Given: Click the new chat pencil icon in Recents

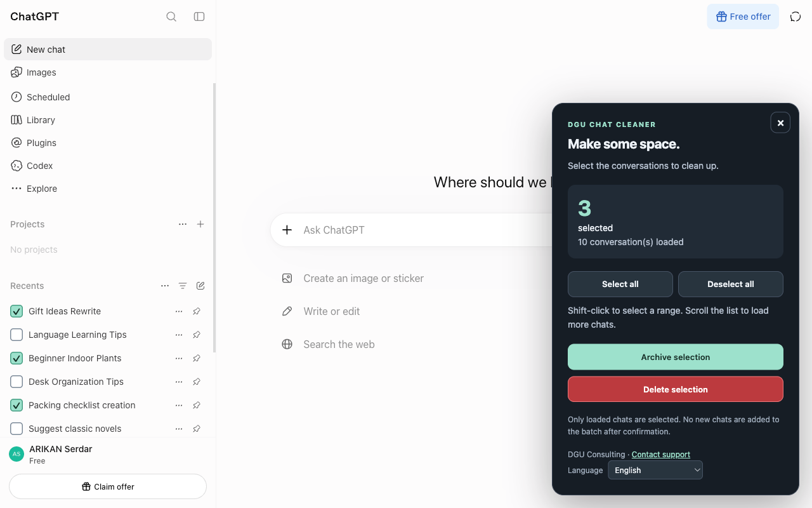Looking at the screenshot, I should [x=200, y=286].
